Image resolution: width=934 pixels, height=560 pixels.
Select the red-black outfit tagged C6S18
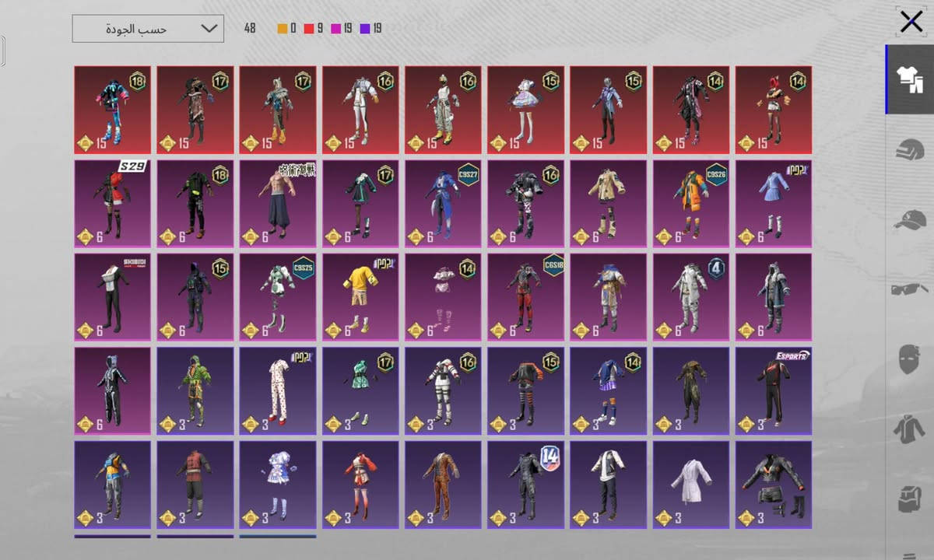click(x=525, y=297)
